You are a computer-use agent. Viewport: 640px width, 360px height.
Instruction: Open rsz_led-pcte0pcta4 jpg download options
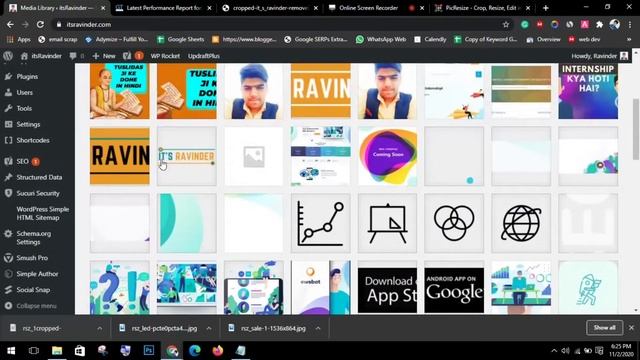[209, 328]
